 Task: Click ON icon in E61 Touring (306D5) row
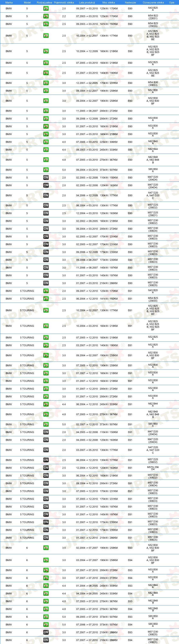tap(46, 538)
